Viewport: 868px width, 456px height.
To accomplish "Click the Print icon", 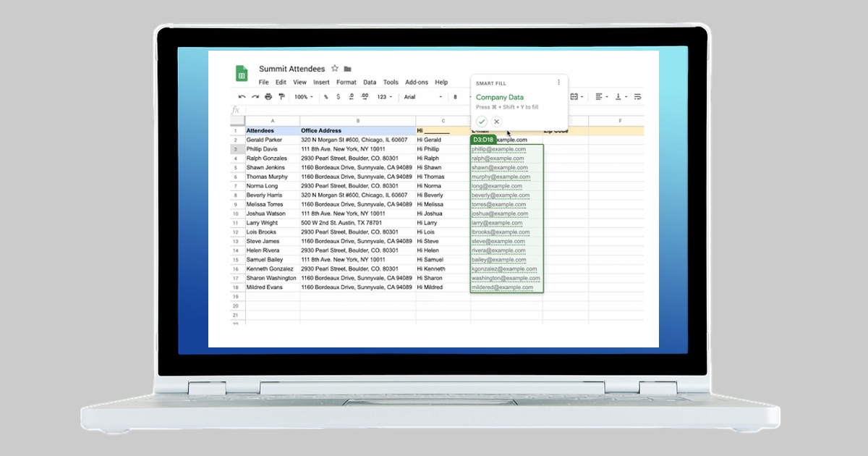I will pyautogui.click(x=268, y=96).
